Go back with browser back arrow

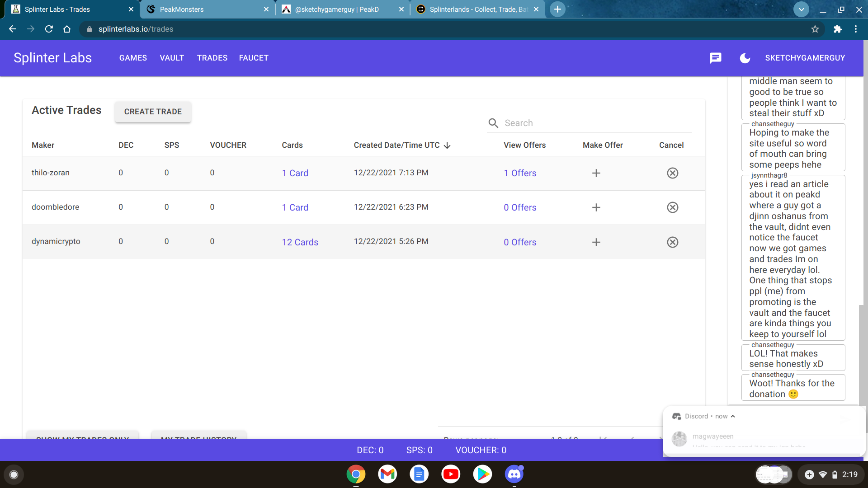coord(13,29)
